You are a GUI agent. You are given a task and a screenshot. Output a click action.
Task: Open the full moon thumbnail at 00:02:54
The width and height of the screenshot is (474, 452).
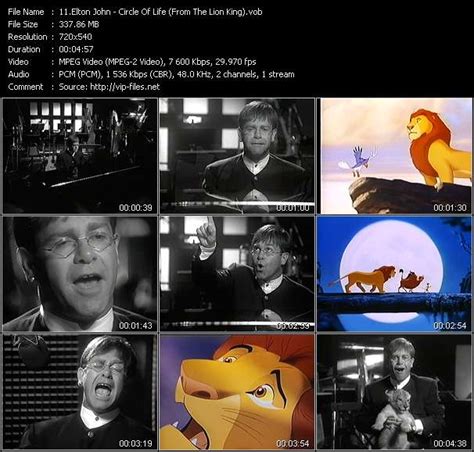click(395, 274)
